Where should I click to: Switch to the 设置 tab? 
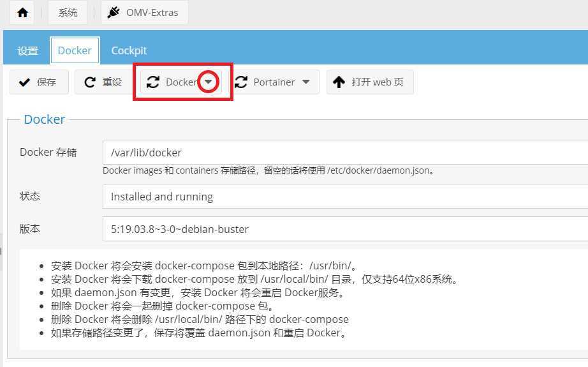[x=28, y=50]
